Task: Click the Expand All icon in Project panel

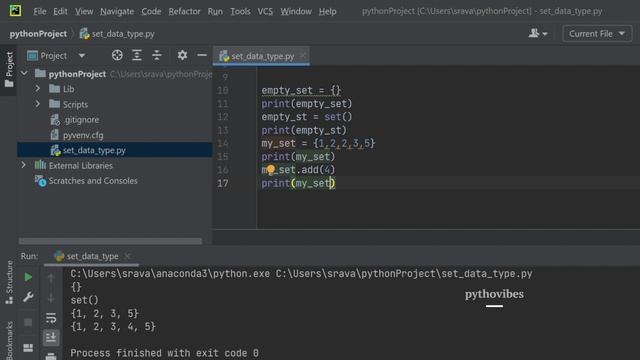Action: pyautogui.click(x=137, y=55)
